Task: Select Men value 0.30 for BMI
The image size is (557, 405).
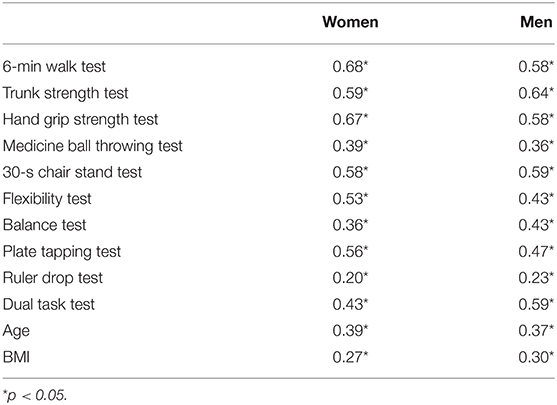Action: (536, 357)
